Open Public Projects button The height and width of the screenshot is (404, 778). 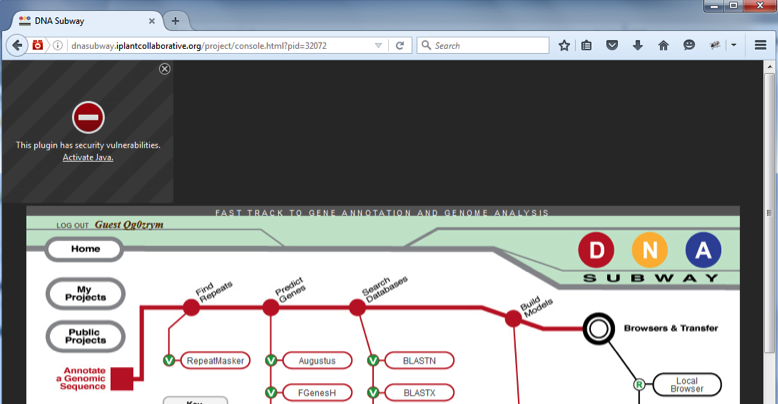pyautogui.click(x=85, y=336)
